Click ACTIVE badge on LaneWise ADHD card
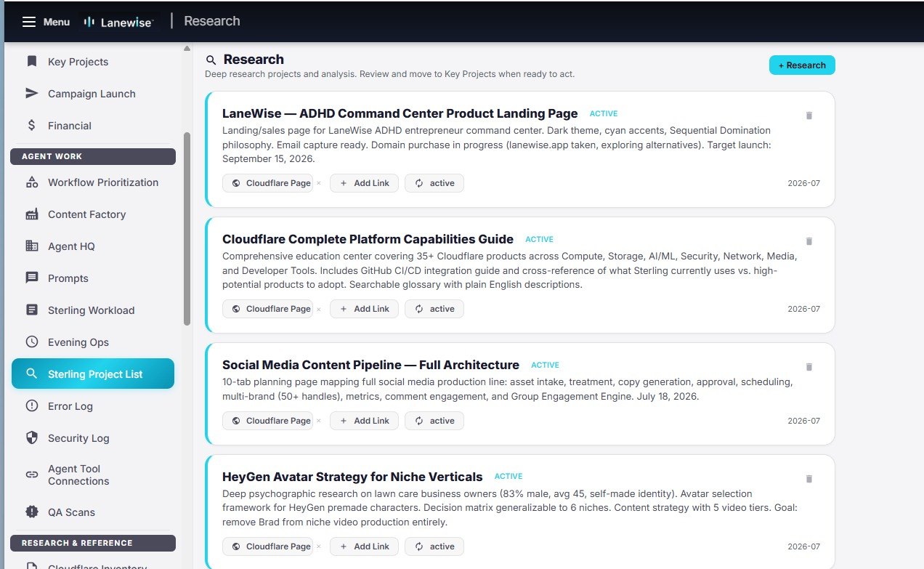This screenshot has height=569, width=924. (x=604, y=114)
